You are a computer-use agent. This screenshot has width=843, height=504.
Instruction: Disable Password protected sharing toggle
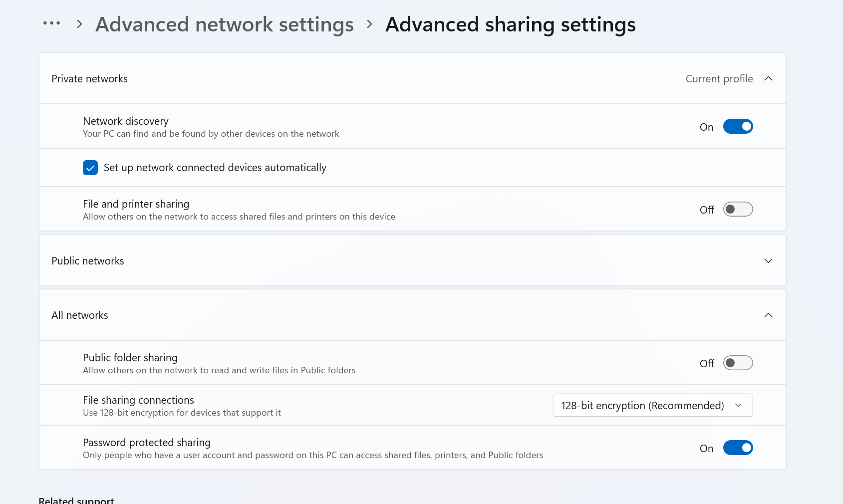(738, 448)
